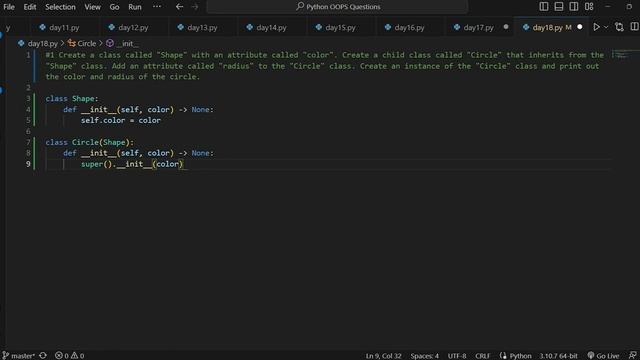Open the File menu
This screenshot has height=360, width=640.
(x=9, y=7)
